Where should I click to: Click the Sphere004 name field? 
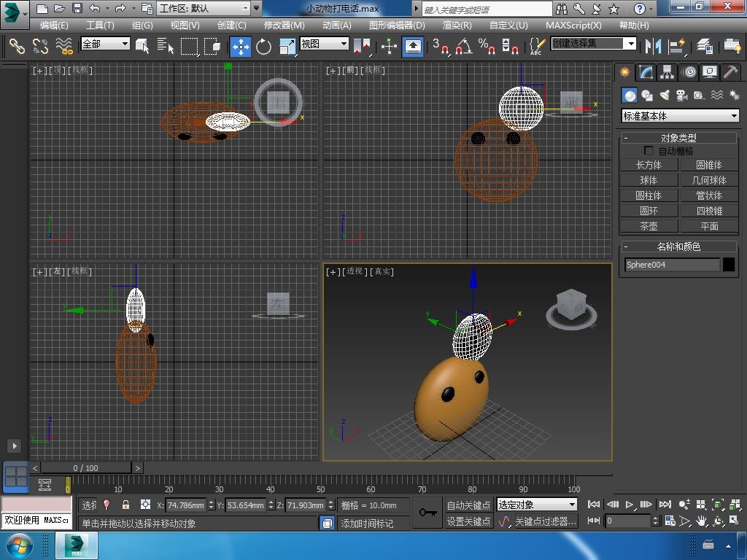[x=672, y=265]
